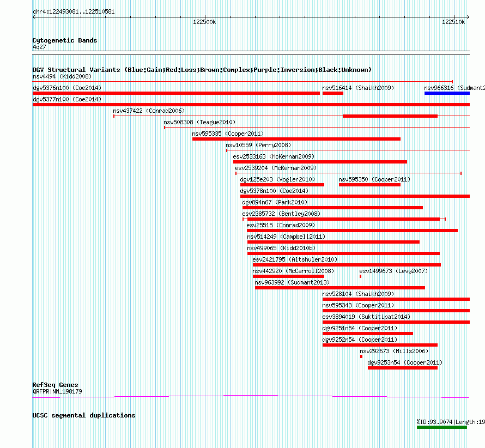485x448 pixels.
Task: Click esv1499673 (Levy2007) variant label
Action: [394, 271]
